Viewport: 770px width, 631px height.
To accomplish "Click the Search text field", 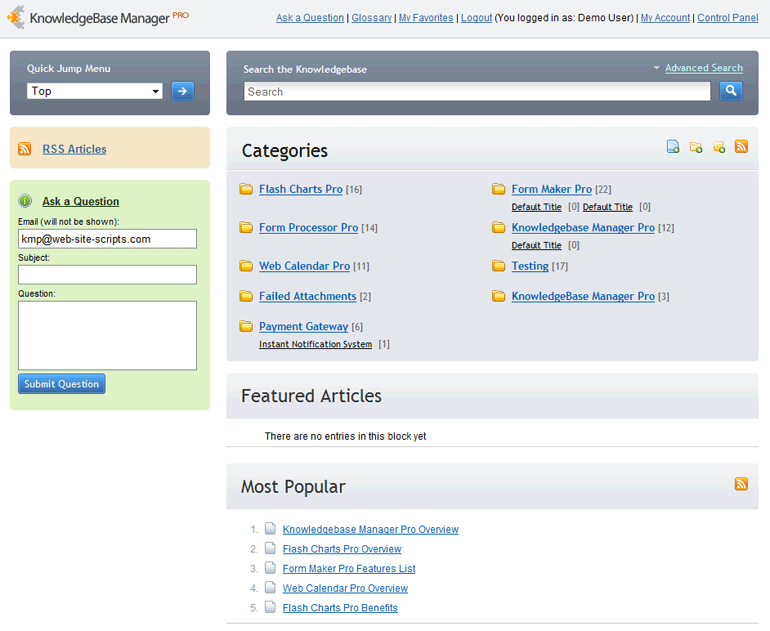I will [x=477, y=92].
